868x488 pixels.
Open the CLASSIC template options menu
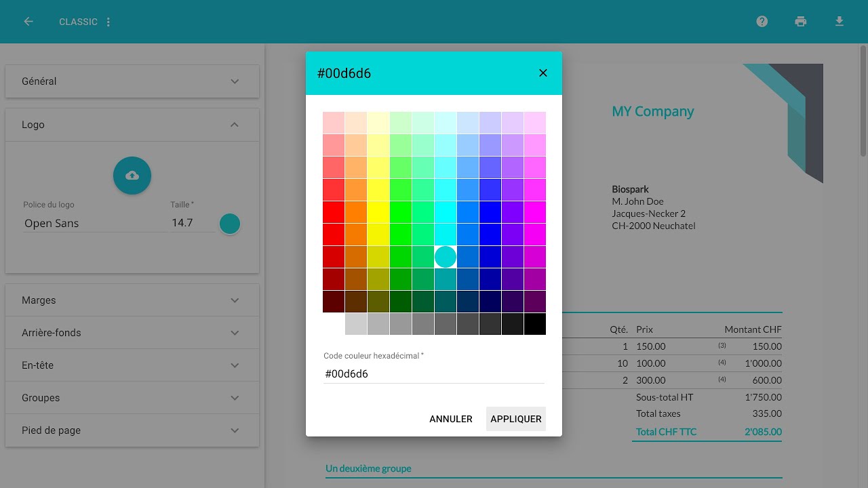(108, 22)
